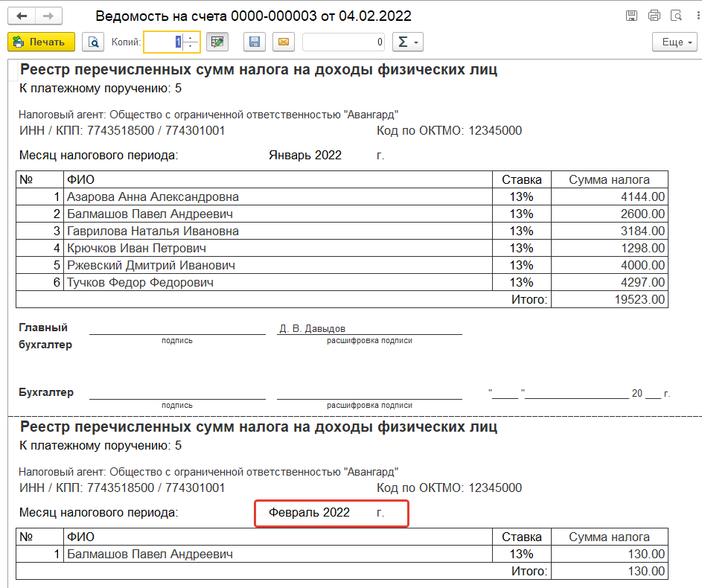Send document by email envelope icon
Screen dimensions: 702x588
pos(283,42)
